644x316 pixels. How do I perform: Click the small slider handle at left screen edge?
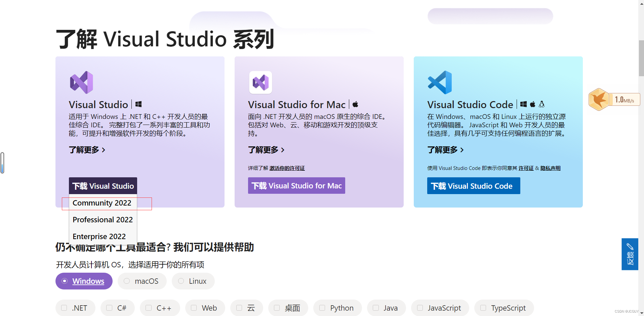point(2,163)
